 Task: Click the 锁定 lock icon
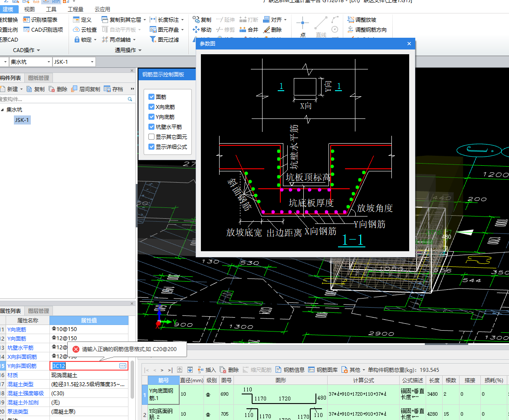click(77, 39)
